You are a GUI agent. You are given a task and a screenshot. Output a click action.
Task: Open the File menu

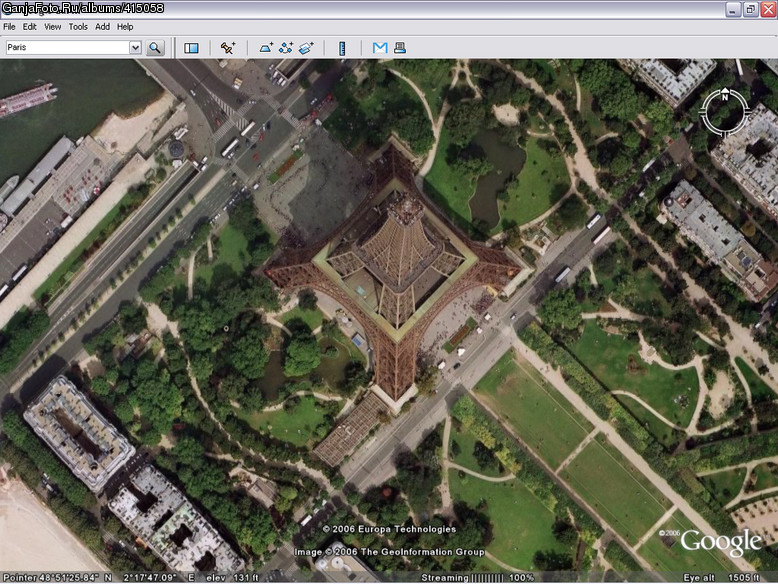(x=9, y=27)
